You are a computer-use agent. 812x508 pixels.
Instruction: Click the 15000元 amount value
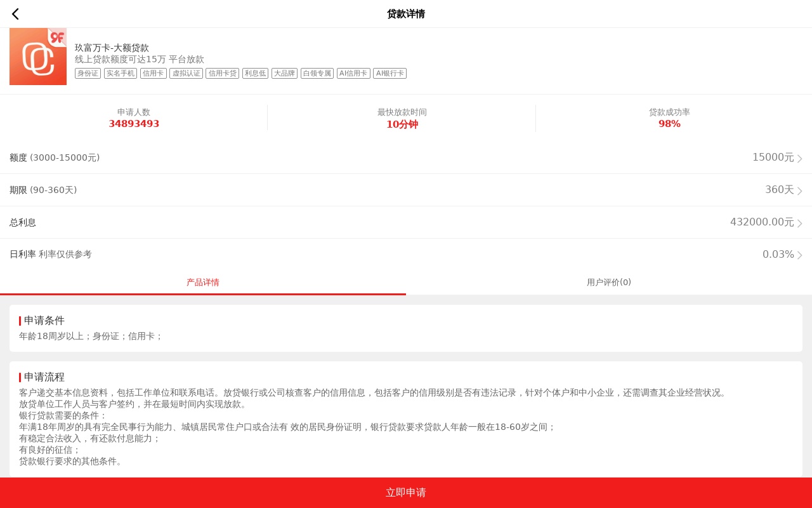[773, 157]
